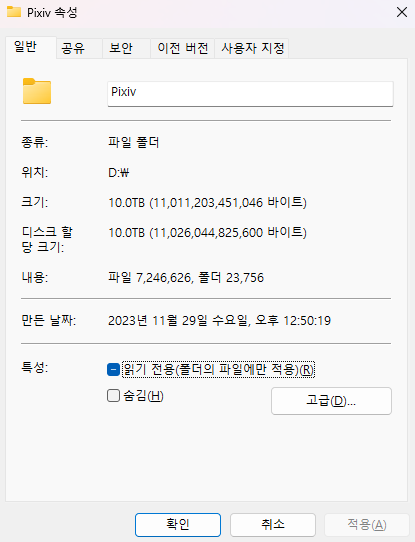Click inside the Pixiv folder name field
415x542 pixels.
pos(250,94)
